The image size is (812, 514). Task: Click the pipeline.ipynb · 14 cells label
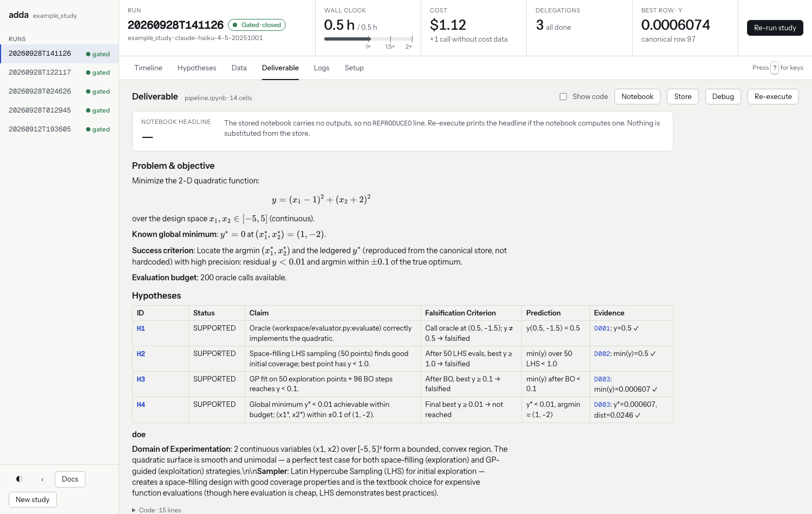218,98
